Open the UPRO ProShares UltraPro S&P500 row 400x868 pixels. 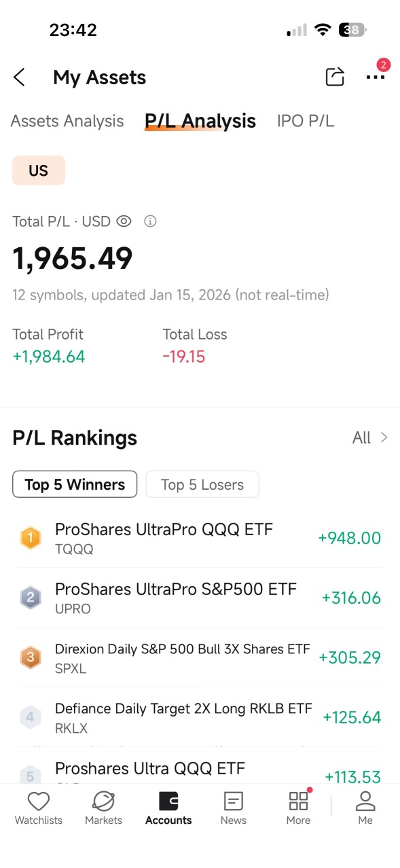click(x=200, y=598)
